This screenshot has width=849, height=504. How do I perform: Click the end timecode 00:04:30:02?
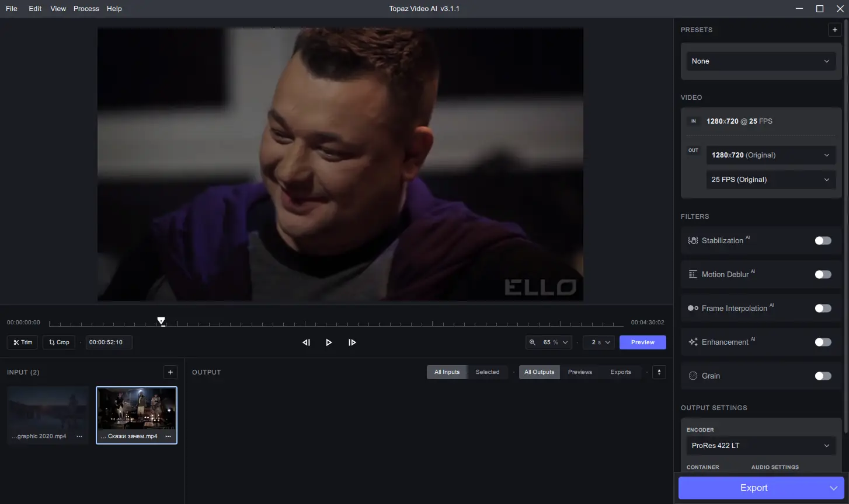click(648, 323)
